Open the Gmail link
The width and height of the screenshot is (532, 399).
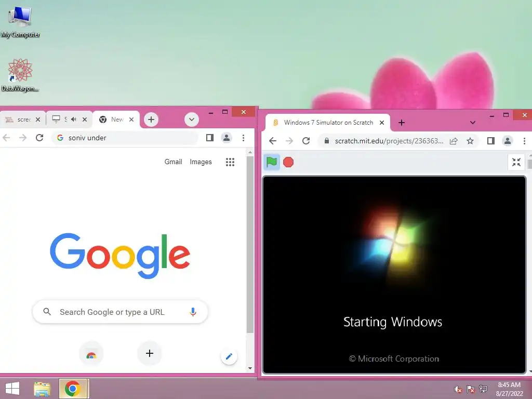click(173, 162)
